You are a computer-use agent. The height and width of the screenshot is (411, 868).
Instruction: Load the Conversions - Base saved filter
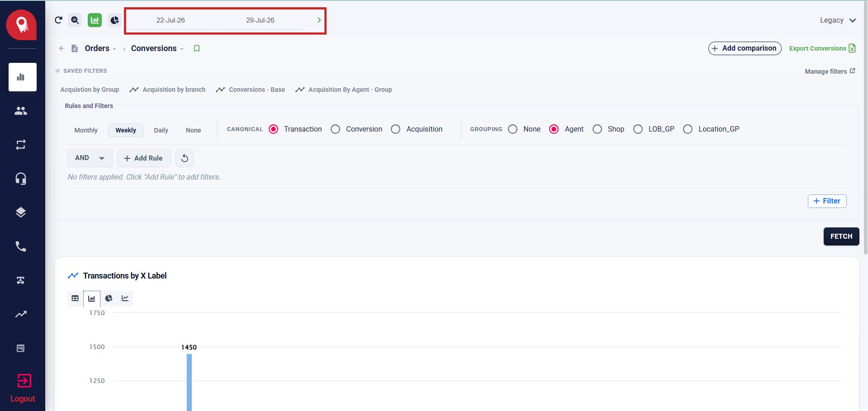(x=251, y=90)
